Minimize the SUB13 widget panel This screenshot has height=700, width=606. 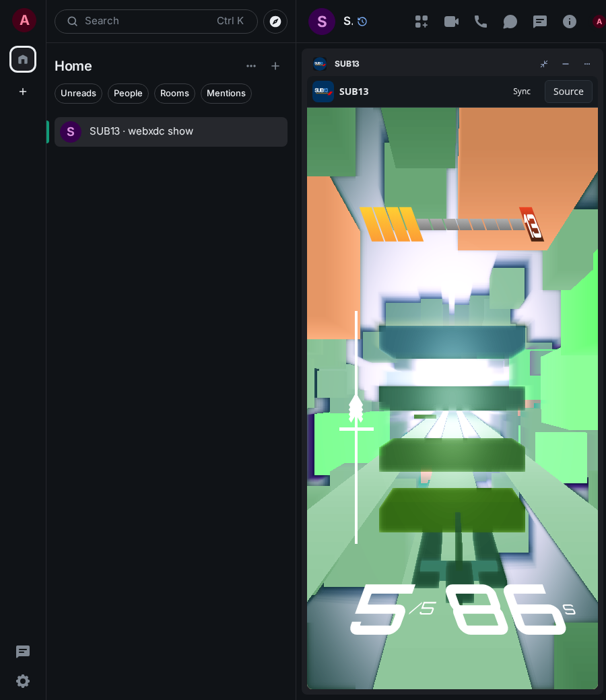(566, 64)
